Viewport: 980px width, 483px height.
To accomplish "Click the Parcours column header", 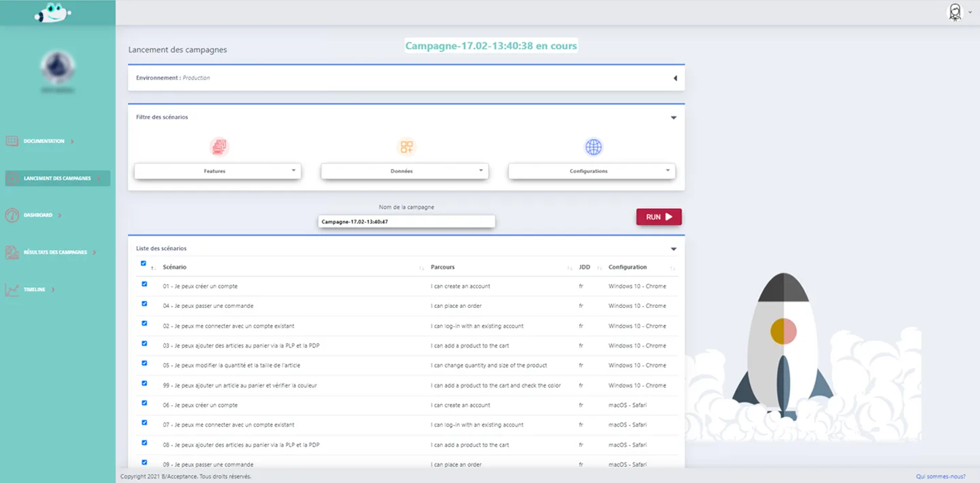I will [443, 267].
